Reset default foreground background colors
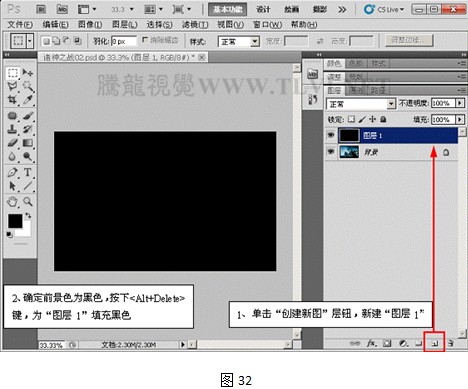 click(x=9, y=235)
